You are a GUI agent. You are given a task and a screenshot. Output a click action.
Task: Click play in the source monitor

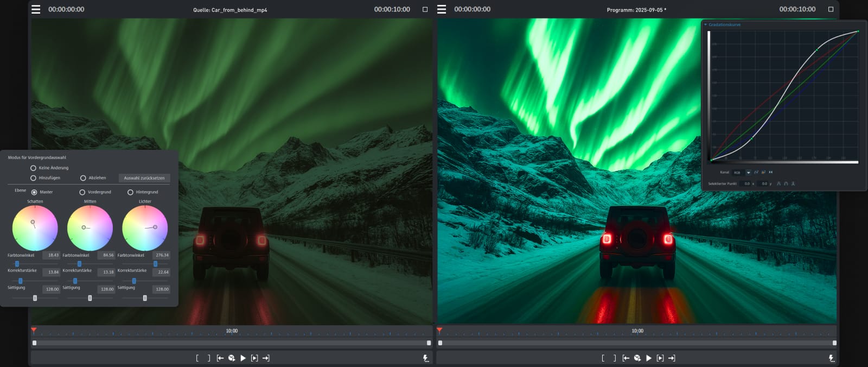(243, 358)
